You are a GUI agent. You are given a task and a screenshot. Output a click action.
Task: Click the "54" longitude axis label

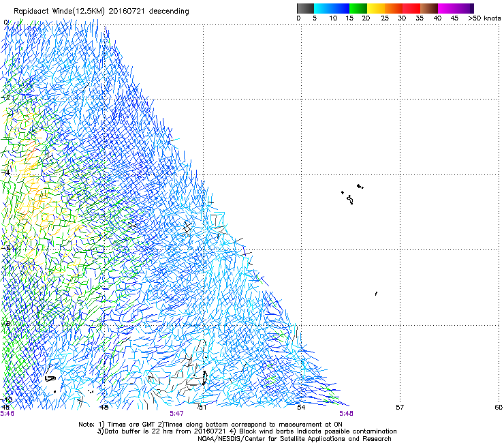[x=301, y=408]
